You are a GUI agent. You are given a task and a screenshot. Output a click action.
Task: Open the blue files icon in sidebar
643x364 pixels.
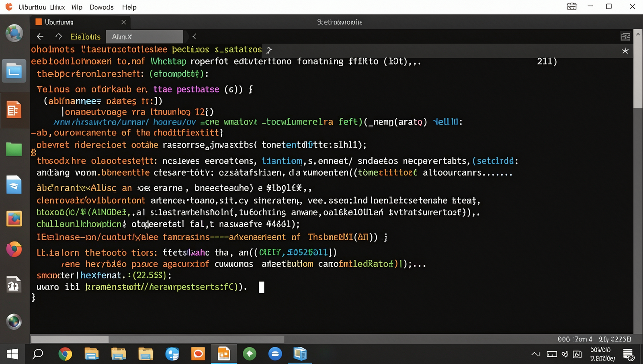pyautogui.click(x=14, y=71)
